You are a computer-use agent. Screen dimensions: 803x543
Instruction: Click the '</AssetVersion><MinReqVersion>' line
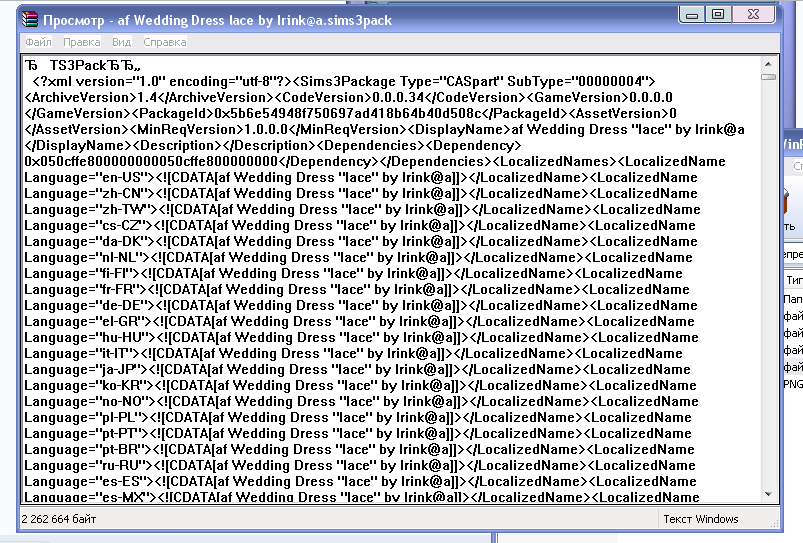pyautogui.click(x=384, y=129)
